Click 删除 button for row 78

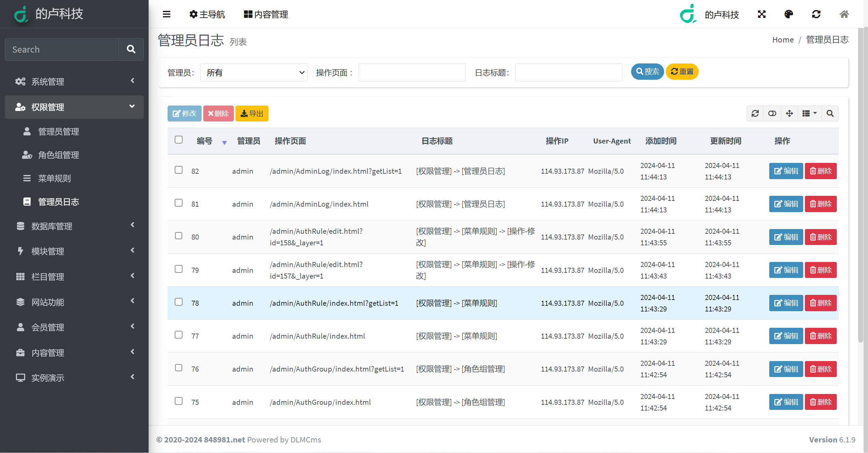820,303
